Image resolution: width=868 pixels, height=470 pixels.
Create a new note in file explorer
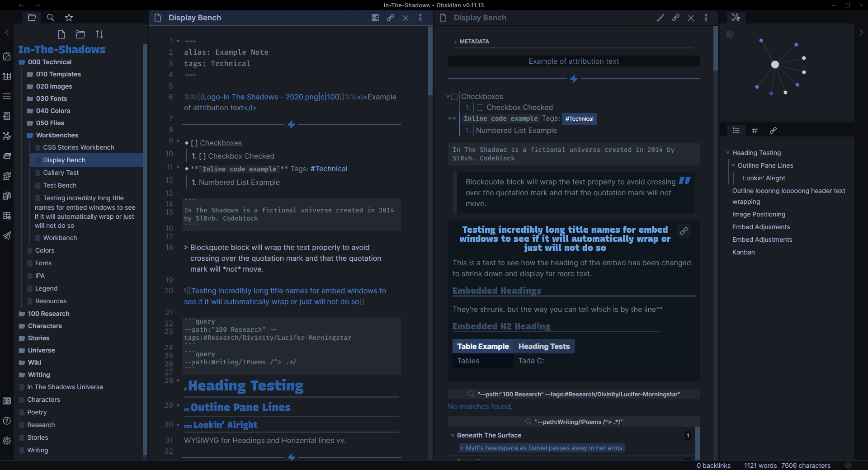point(61,34)
